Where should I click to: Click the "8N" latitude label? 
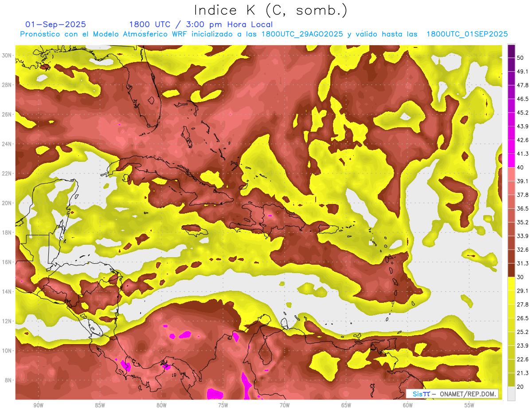pos(8,380)
